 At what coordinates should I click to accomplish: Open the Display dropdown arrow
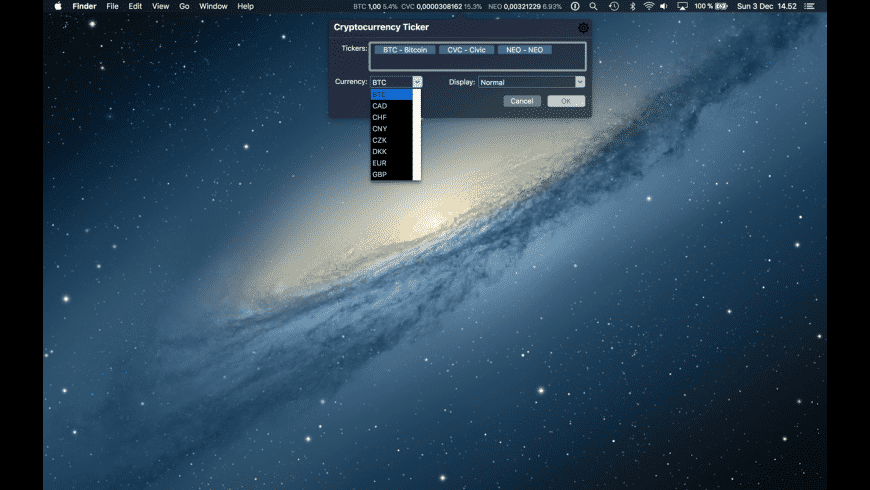click(580, 82)
